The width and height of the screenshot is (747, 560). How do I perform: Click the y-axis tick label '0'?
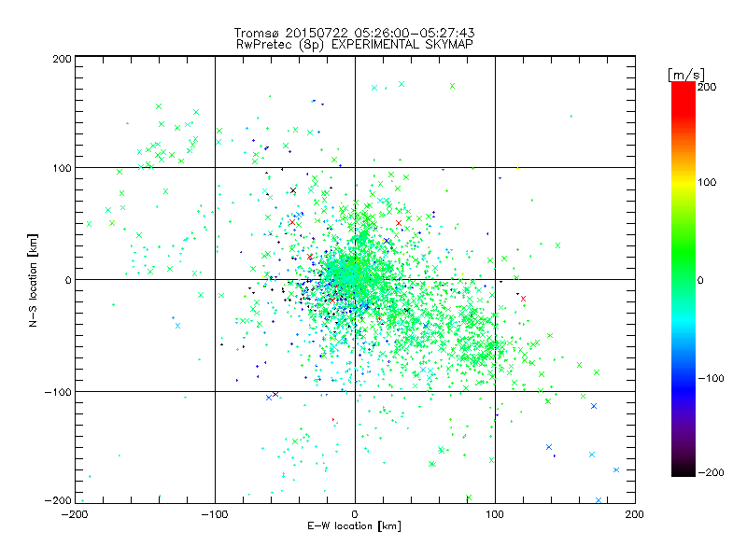click(68, 280)
